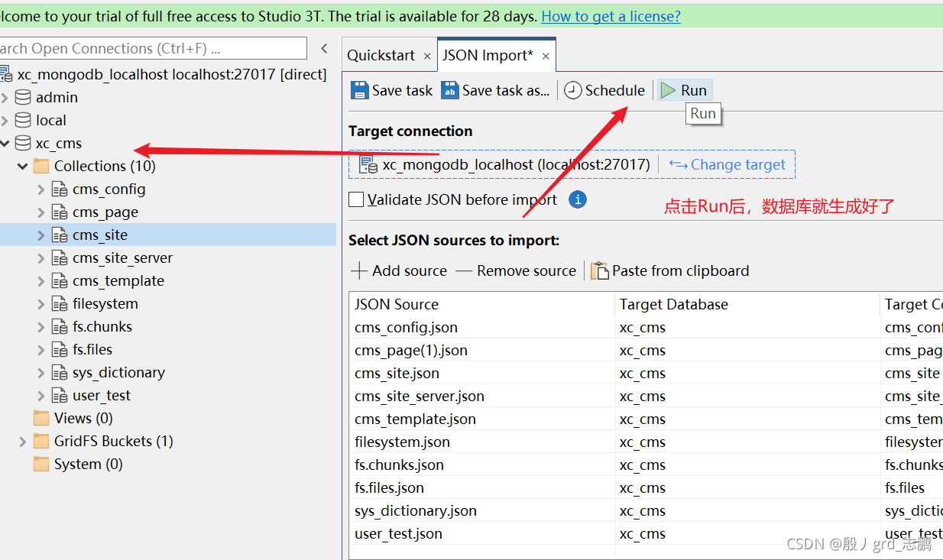Enable Validate JSON before import checkbox
The width and height of the screenshot is (943, 560).
point(356,199)
